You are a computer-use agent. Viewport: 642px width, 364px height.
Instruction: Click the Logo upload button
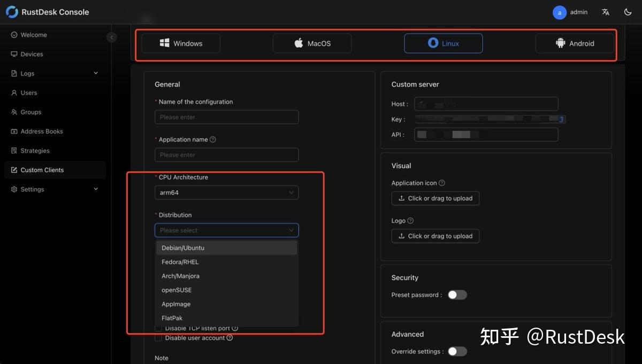pos(435,236)
